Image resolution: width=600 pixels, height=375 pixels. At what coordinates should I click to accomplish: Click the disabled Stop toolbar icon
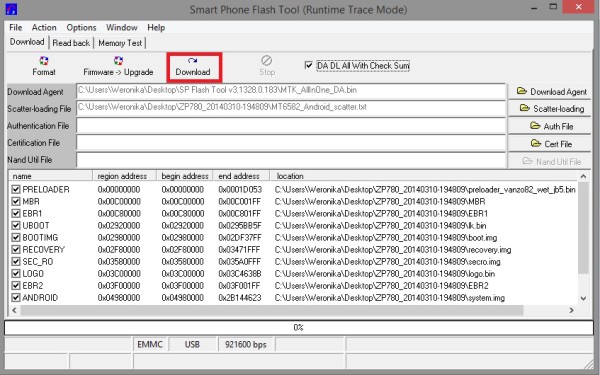(267, 66)
